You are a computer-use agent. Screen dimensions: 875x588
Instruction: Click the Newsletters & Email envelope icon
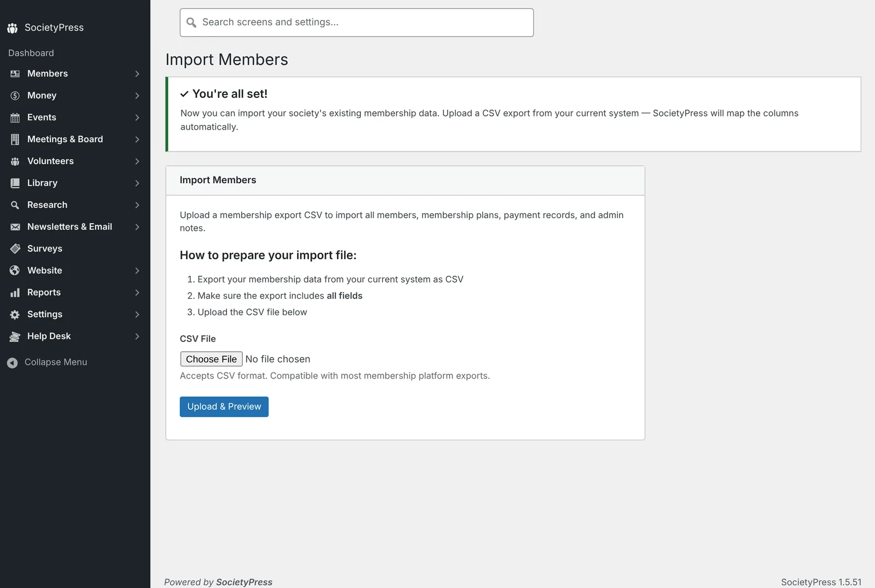click(x=15, y=227)
